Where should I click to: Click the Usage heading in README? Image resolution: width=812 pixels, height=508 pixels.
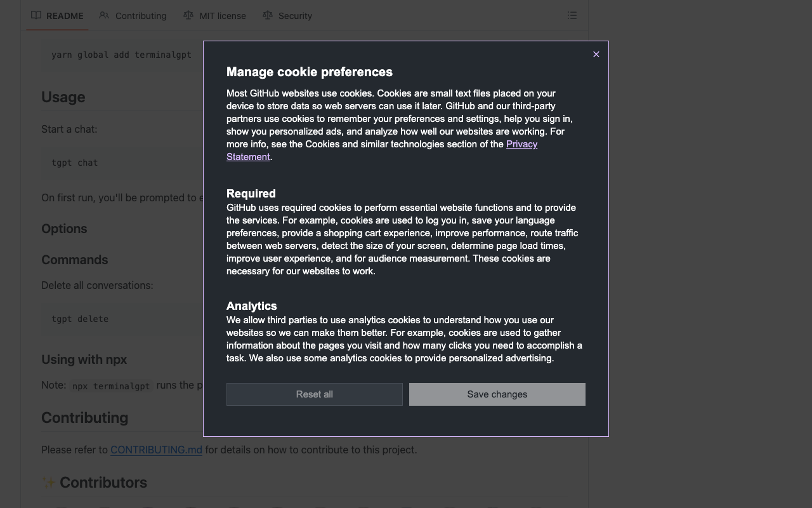point(63,97)
